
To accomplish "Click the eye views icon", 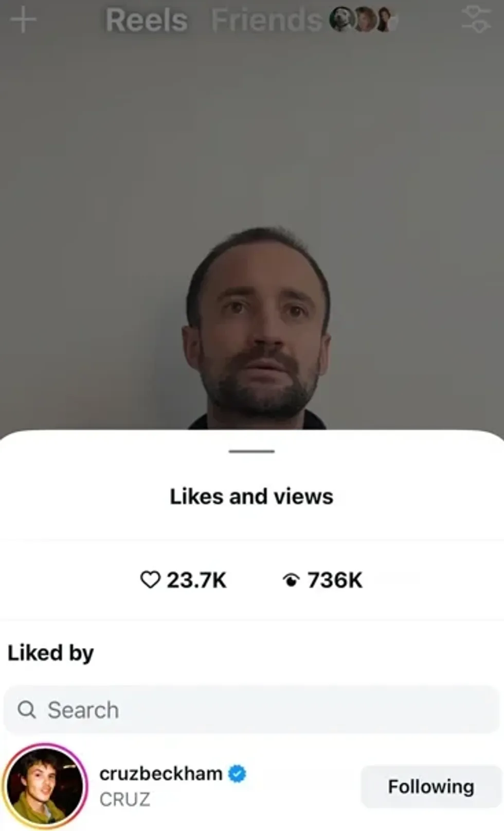I will coord(291,580).
